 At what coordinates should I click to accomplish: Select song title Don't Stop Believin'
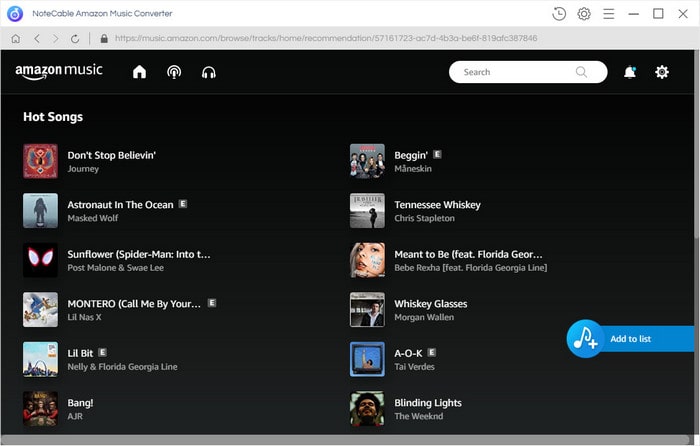112,155
